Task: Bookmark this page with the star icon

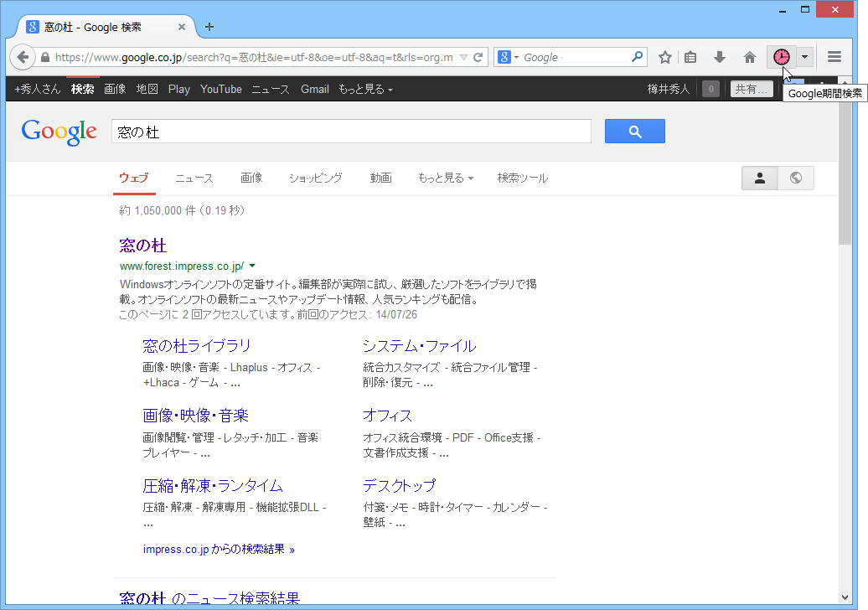Action: pyautogui.click(x=665, y=57)
